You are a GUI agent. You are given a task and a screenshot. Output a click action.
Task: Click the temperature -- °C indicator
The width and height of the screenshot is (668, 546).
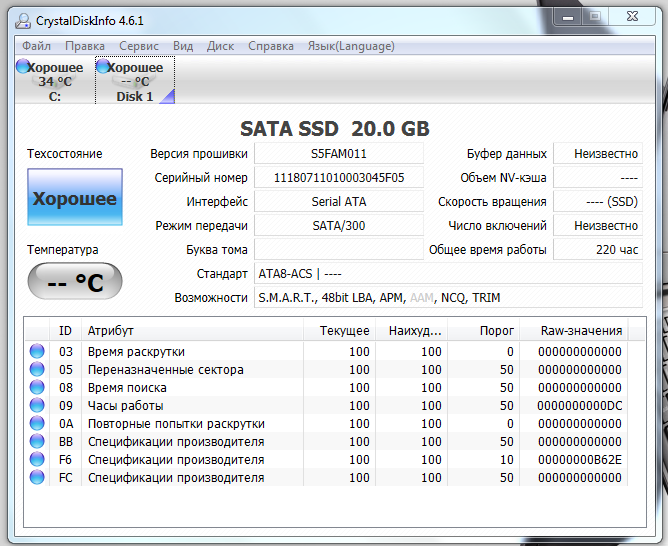(75, 282)
